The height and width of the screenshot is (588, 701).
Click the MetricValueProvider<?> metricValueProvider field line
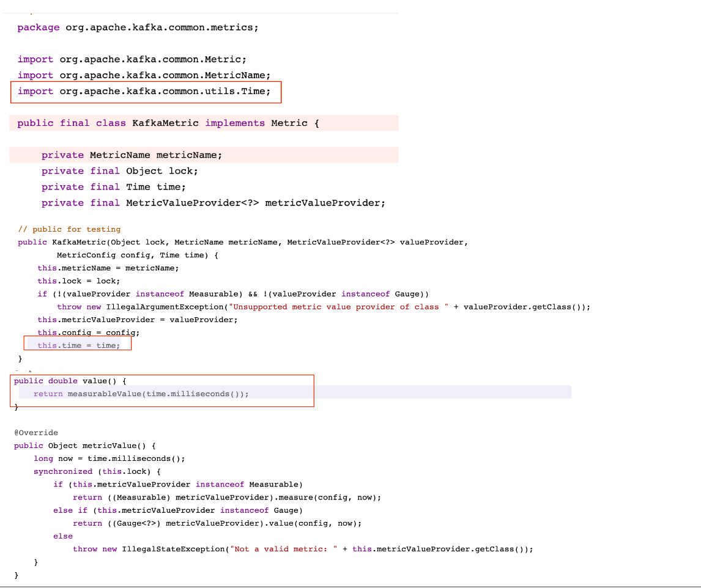click(213, 203)
